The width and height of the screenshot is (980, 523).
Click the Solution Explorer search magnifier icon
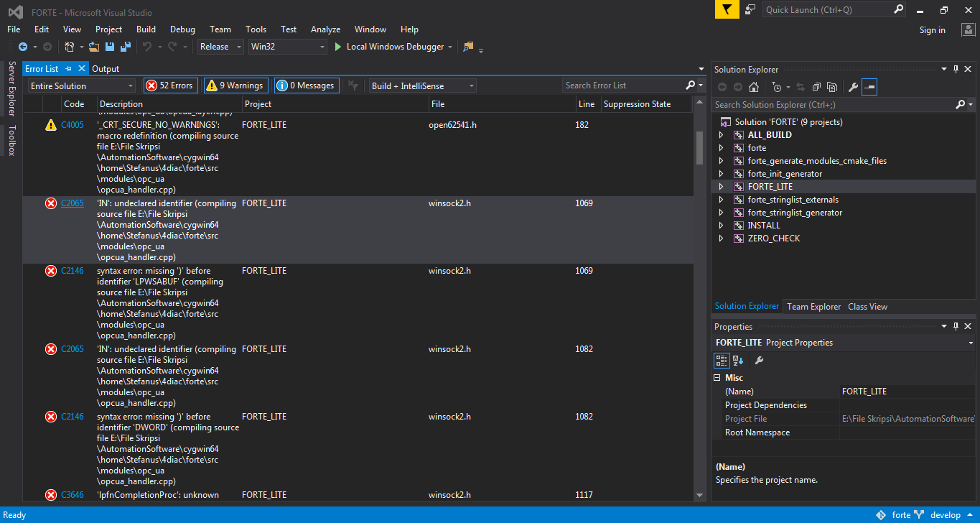pyautogui.click(x=961, y=105)
